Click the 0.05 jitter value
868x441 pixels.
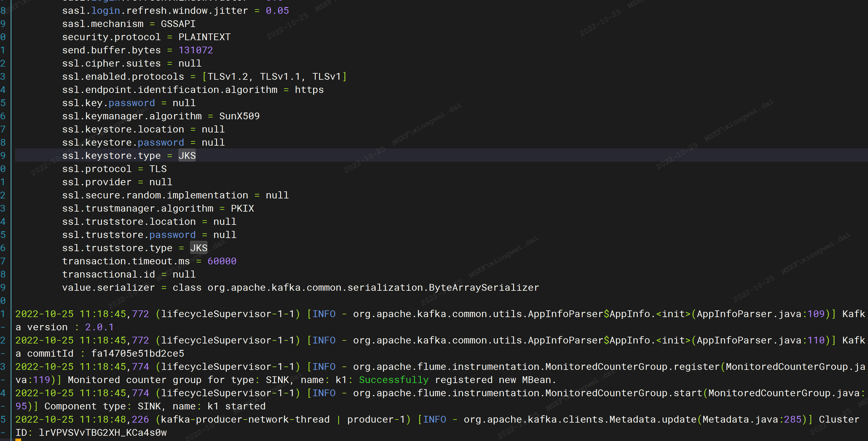coord(277,11)
